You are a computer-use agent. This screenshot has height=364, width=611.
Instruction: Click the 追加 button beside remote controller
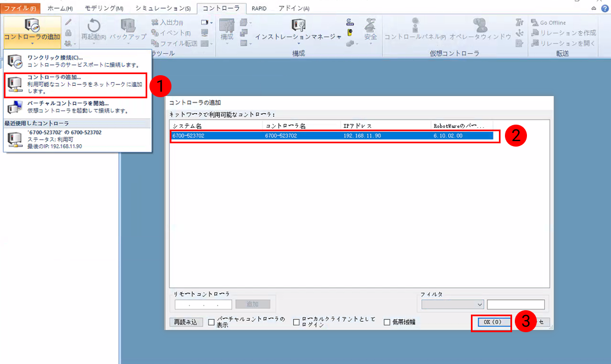(x=253, y=304)
